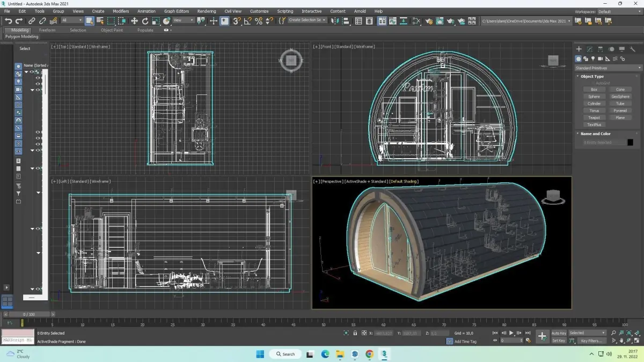This screenshot has height=362, width=644.
Task: Switch to Lights category in Create panel
Action: click(x=593, y=59)
